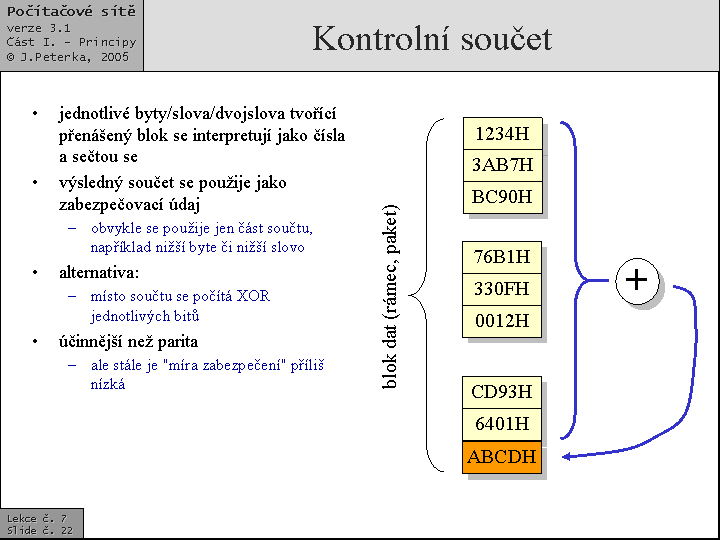Select the vertical "blok dat (rámec, paket)" label
The width and height of the screenshot is (720, 540).
pos(391,295)
